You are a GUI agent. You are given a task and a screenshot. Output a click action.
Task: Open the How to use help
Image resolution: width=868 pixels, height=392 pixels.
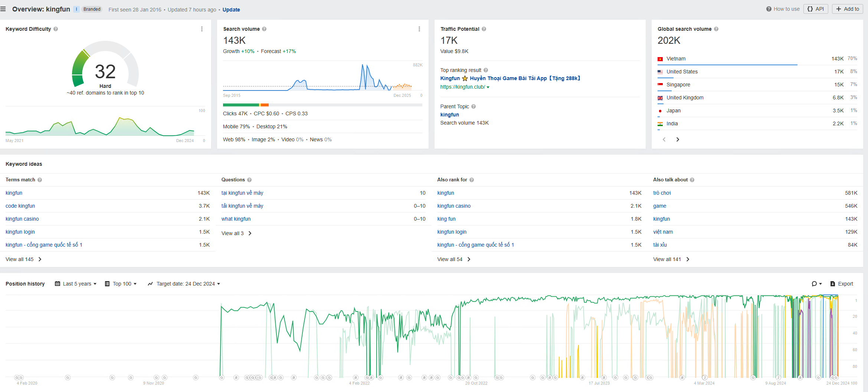click(783, 9)
